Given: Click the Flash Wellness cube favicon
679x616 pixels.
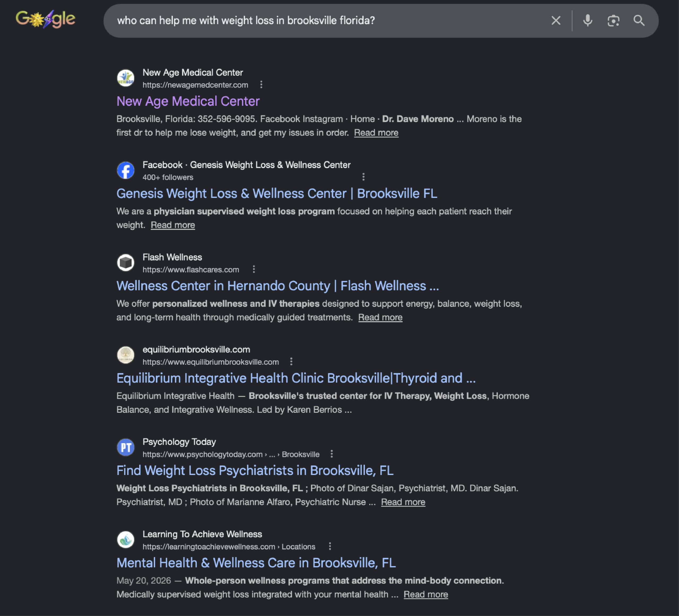Looking at the screenshot, I should (126, 263).
